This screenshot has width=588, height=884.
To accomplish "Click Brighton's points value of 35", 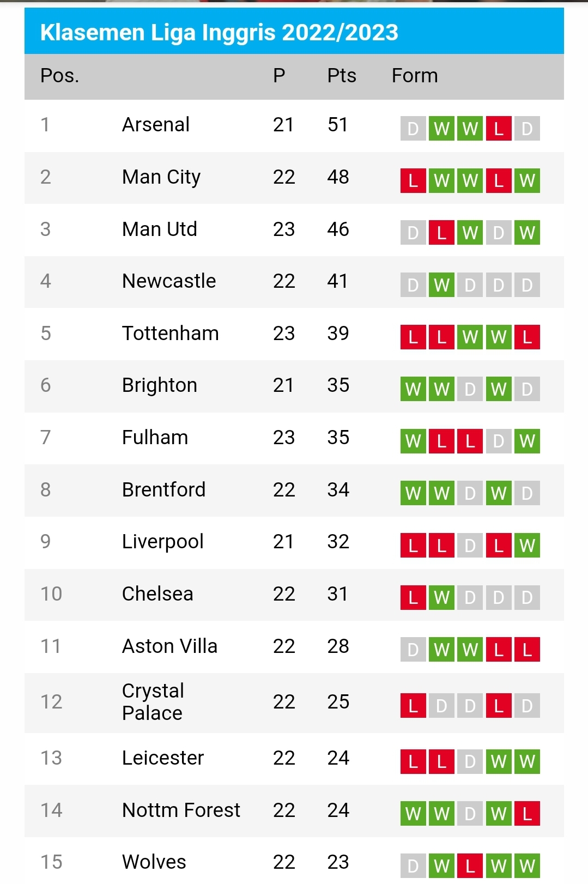I will click(x=338, y=385).
